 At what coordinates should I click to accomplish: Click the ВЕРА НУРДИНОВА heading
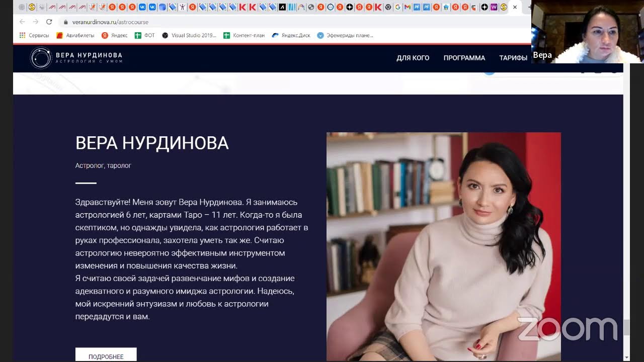pyautogui.click(x=152, y=143)
